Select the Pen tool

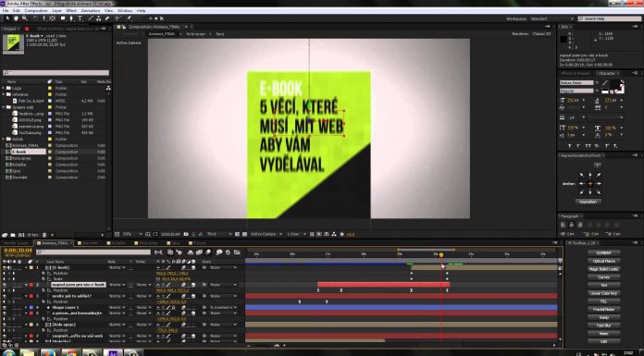pyautogui.click(x=71, y=18)
